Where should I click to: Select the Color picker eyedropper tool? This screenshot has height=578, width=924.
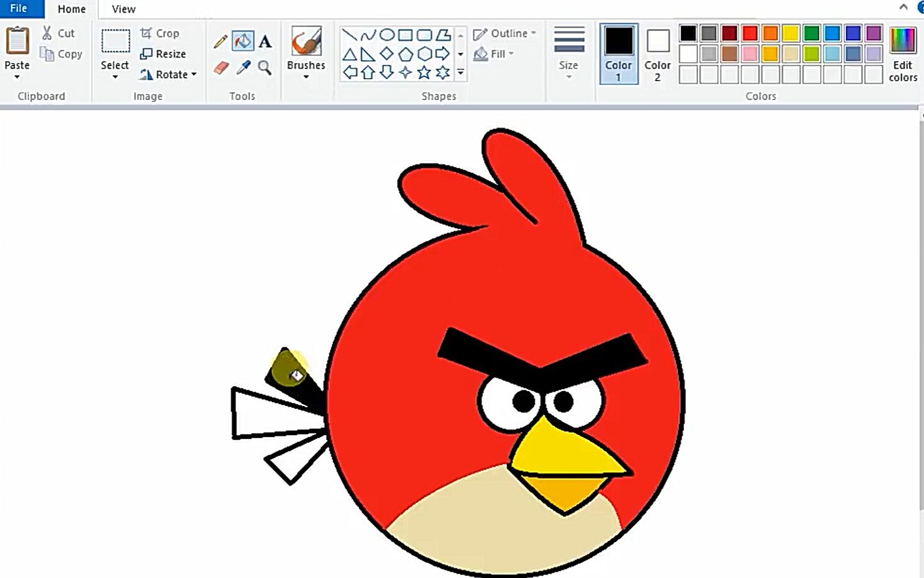pos(243,68)
